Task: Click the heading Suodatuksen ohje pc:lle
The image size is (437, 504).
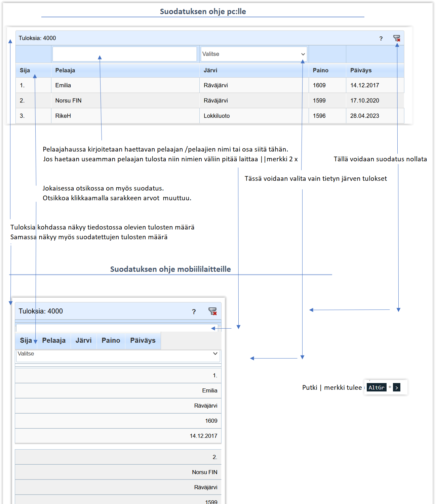Action: [203, 11]
